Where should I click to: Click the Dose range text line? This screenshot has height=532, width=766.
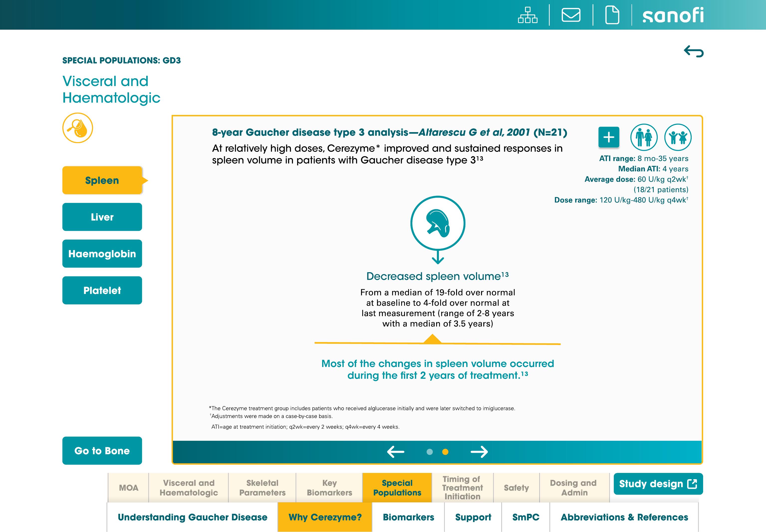621,200
